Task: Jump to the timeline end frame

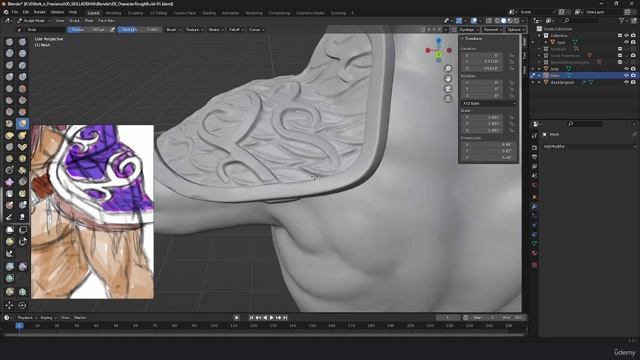Action: [285, 318]
